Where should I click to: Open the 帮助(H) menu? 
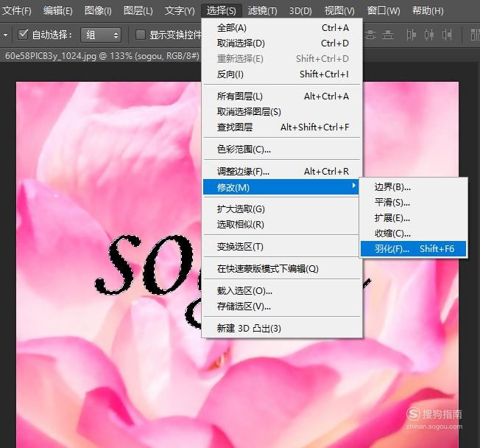[428, 11]
